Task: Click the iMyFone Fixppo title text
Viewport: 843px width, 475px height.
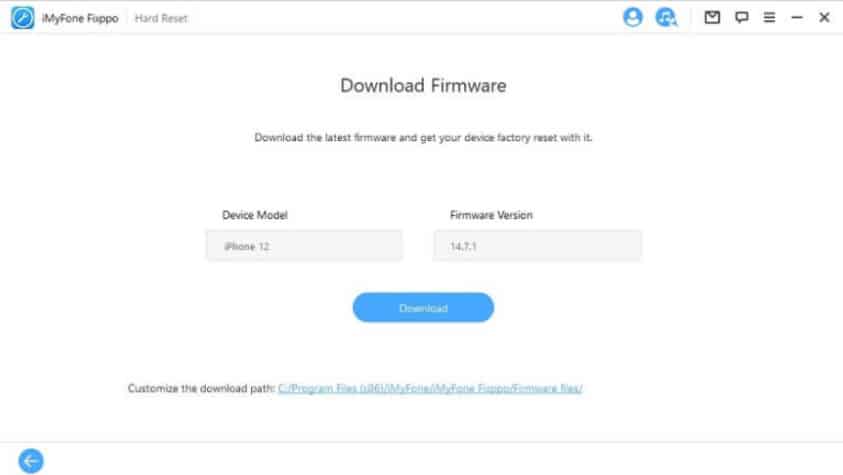Action: 80,18
